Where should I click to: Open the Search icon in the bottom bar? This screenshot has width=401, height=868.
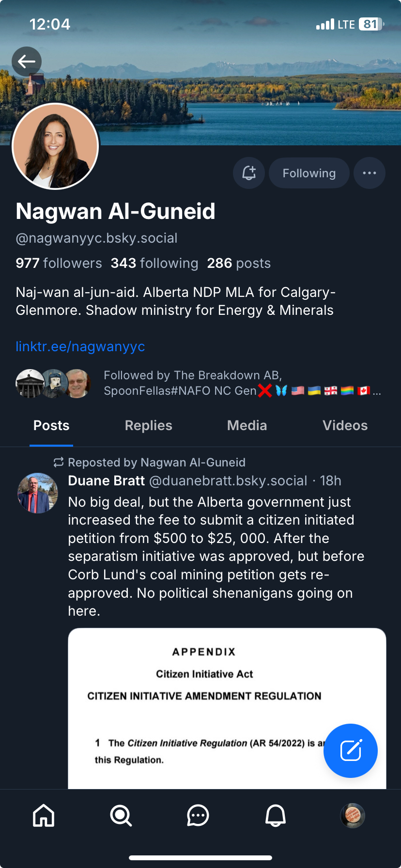[x=121, y=815]
